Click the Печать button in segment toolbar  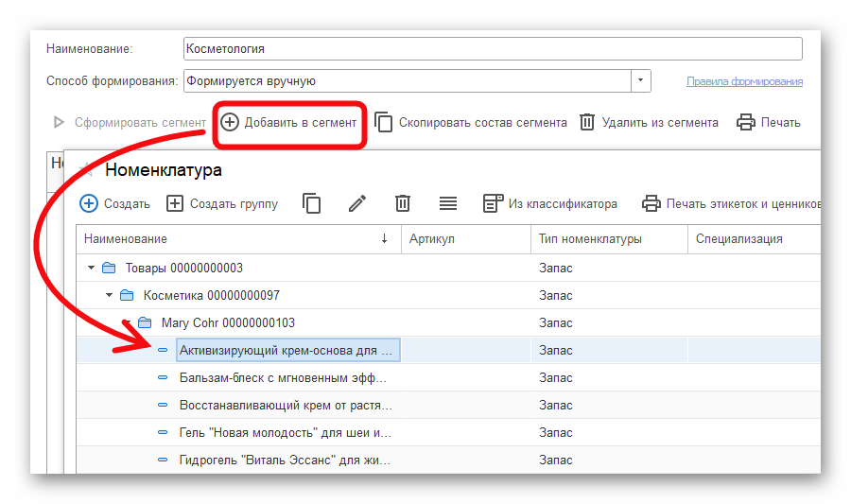769,123
